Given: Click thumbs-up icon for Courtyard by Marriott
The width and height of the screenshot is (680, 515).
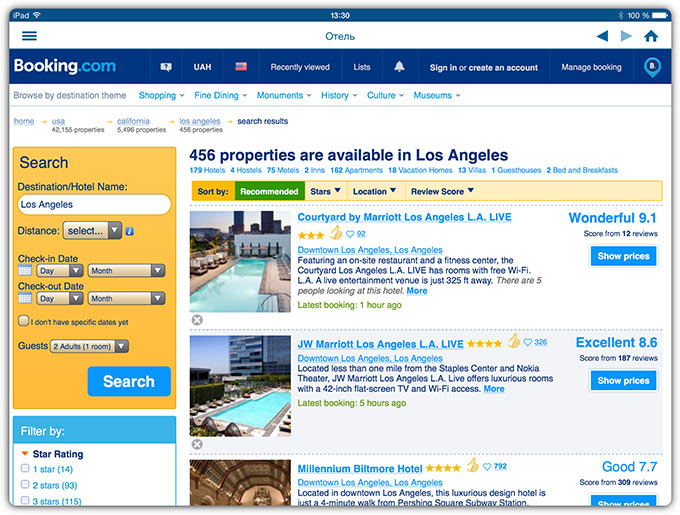Looking at the screenshot, I should pos(336,233).
